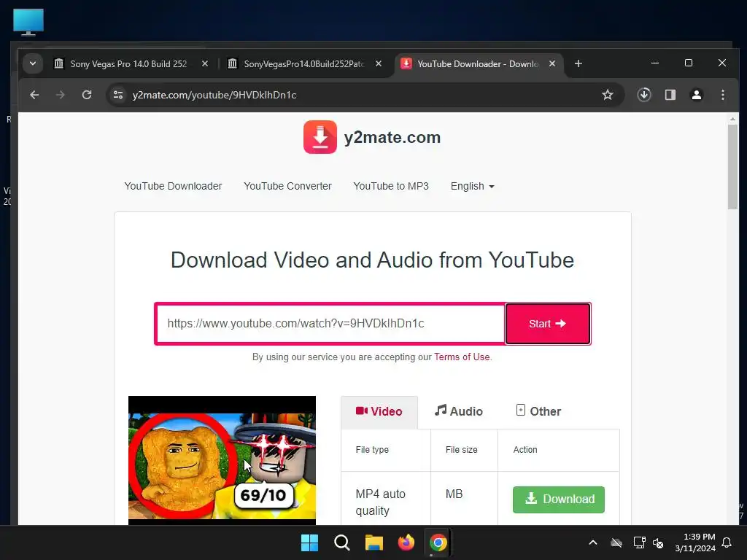This screenshot has height=560, width=747.
Task: Open site information icon in address bar
Action: (x=117, y=95)
